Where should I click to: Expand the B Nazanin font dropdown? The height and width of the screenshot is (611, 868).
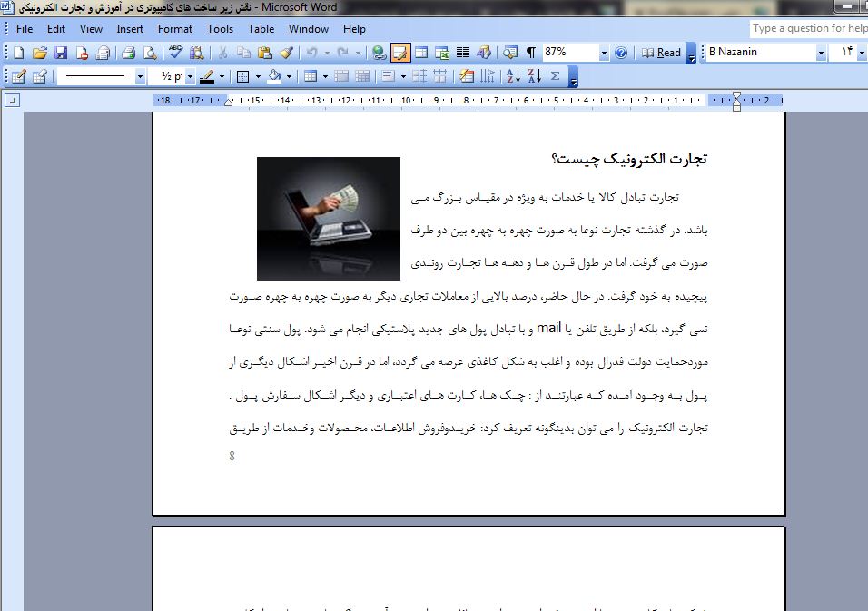pyautogui.click(x=821, y=53)
